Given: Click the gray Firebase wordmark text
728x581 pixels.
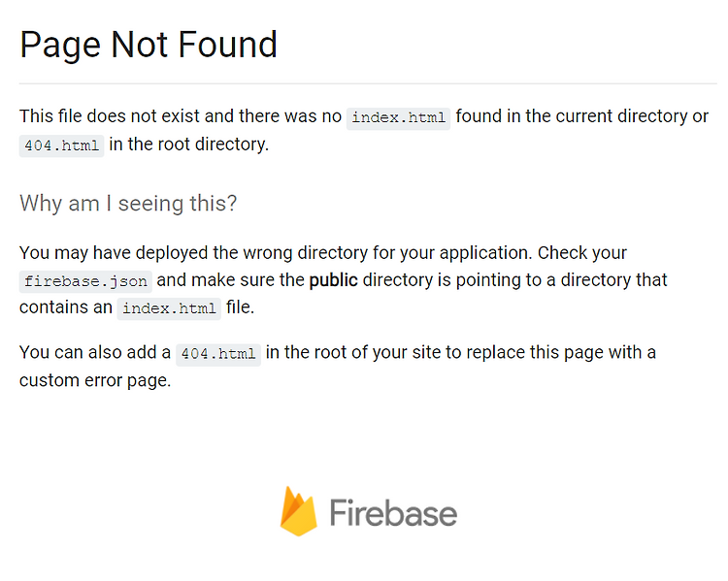Looking at the screenshot, I should point(393,513).
